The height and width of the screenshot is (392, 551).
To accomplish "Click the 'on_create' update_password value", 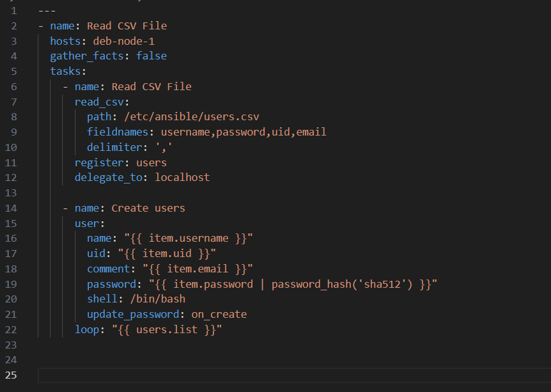I will click(x=219, y=314).
